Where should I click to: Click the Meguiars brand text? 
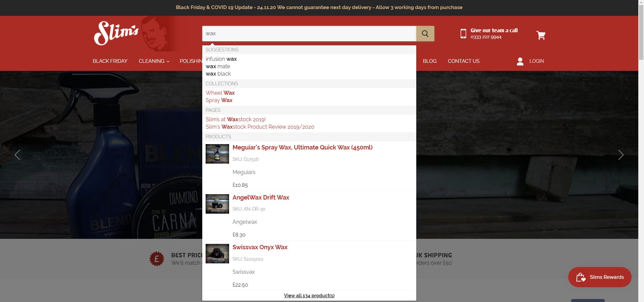pyautogui.click(x=244, y=172)
